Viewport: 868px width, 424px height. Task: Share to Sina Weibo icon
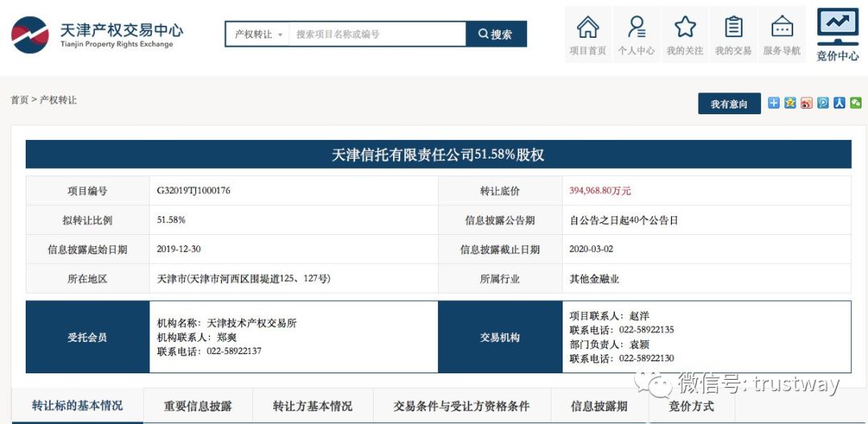tap(807, 103)
